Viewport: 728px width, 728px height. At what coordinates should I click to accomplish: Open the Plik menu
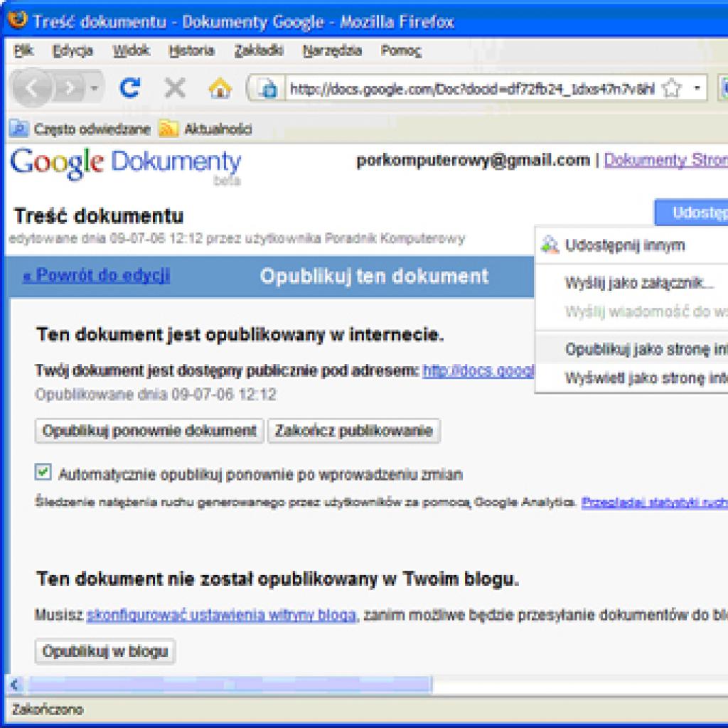[x=23, y=50]
